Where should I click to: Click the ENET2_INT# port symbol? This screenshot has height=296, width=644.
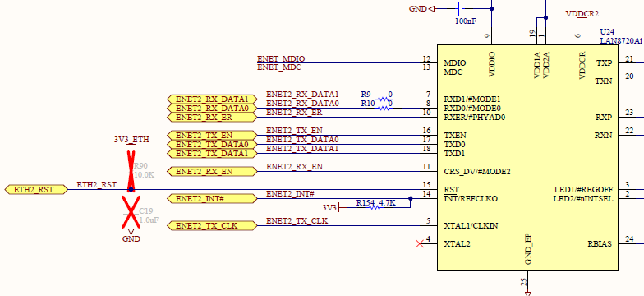(x=212, y=199)
